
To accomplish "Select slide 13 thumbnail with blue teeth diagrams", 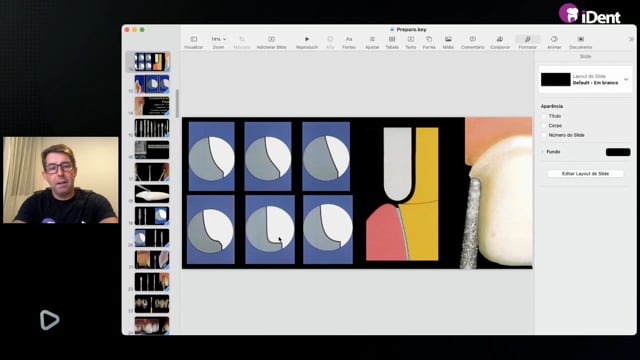I will click(152, 84).
